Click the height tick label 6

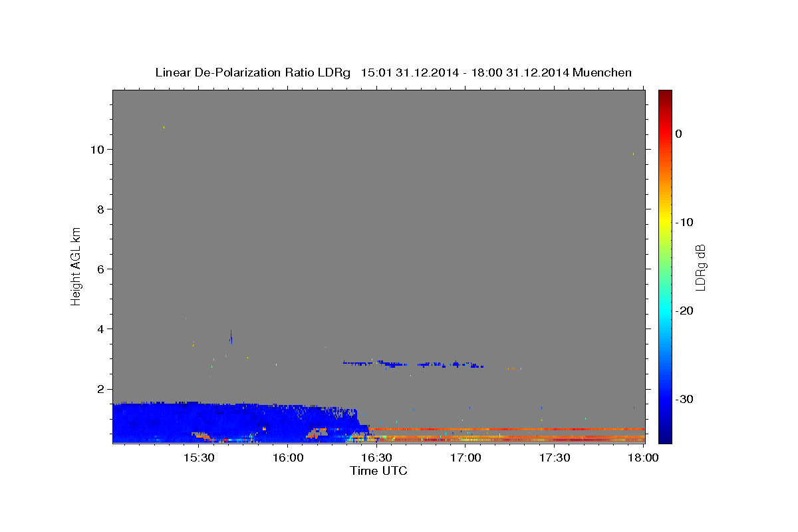[x=102, y=269]
